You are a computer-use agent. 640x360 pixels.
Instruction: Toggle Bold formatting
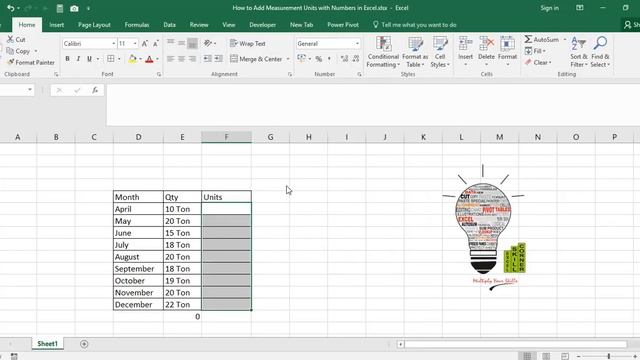point(67,59)
